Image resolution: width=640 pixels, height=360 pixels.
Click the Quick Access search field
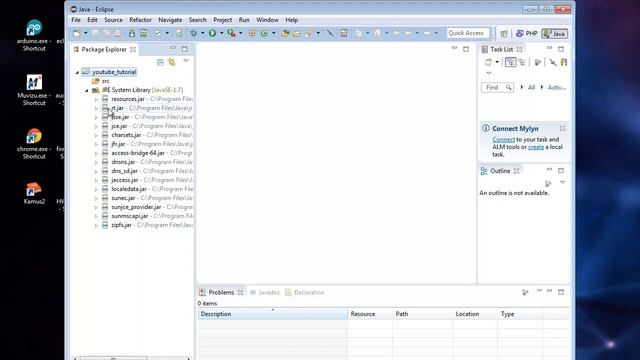pos(468,33)
